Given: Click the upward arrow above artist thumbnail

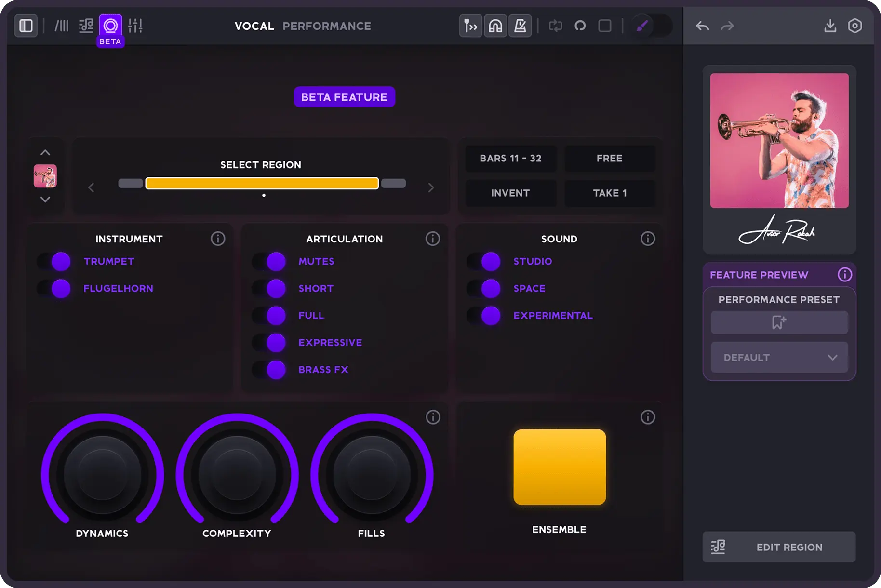Looking at the screenshot, I should (x=45, y=152).
